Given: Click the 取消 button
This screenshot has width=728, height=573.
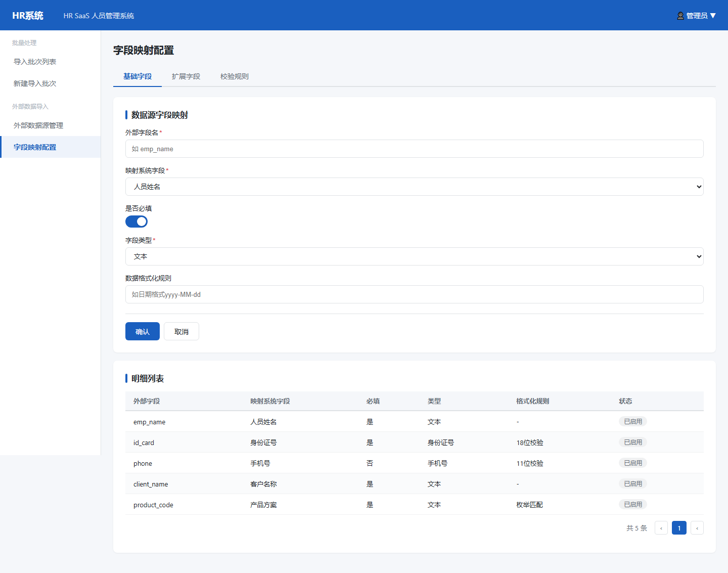Looking at the screenshot, I should 181,331.
